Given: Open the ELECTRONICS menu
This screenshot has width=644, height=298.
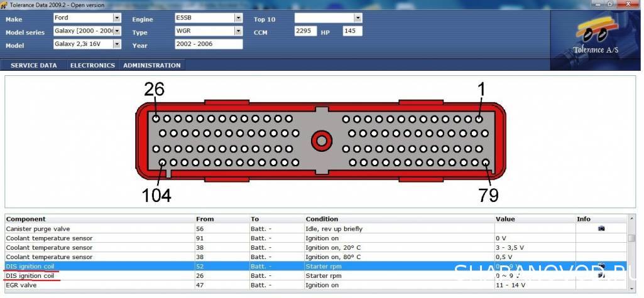Looking at the screenshot, I should click(92, 65).
